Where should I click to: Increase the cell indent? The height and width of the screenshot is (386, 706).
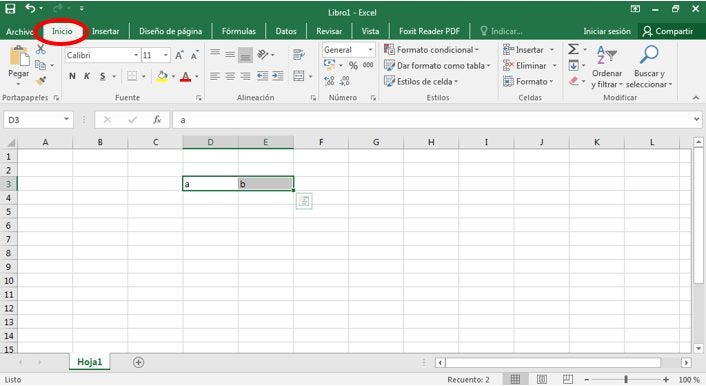click(x=278, y=76)
